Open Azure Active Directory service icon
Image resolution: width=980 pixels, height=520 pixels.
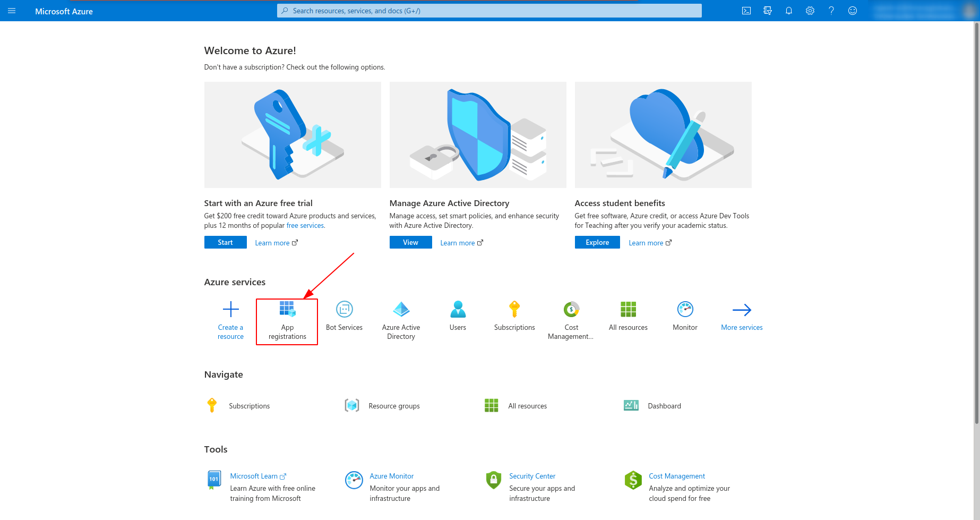[401, 309]
